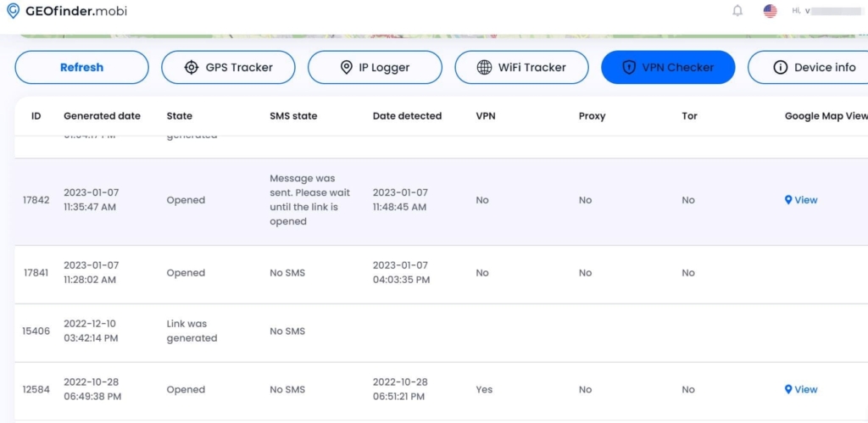Click the ID column header

coord(36,116)
